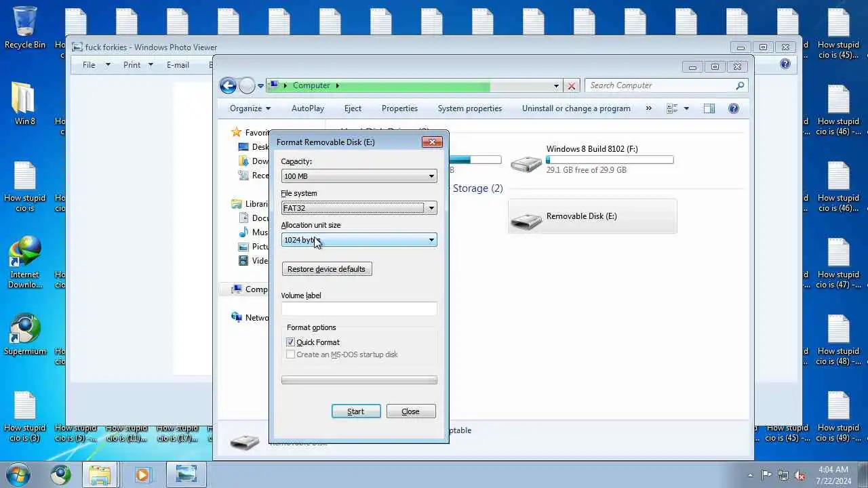
Task: Open the Allocation unit size dropdown
Action: pos(359,240)
